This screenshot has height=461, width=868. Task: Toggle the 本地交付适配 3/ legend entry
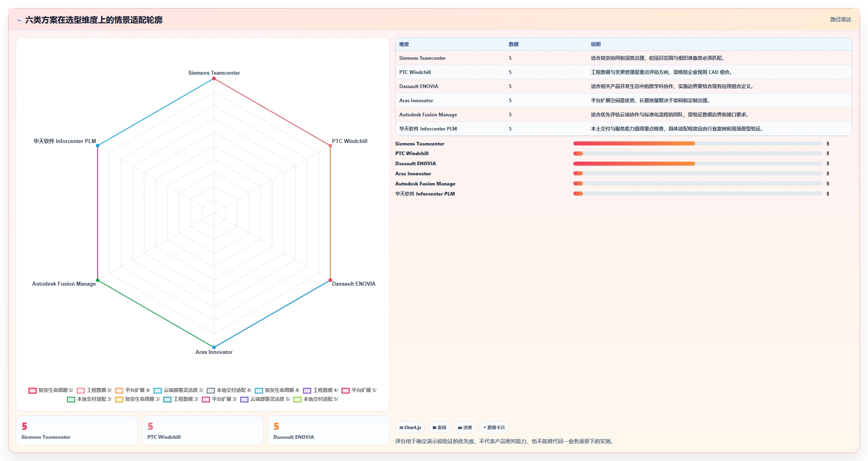(89, 399)
